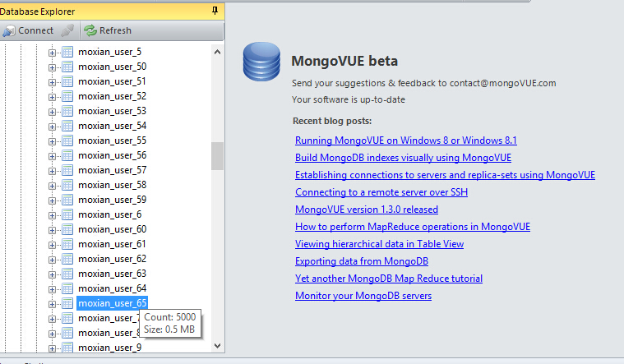The width and height of the screenshot is (624, 364).
Task: Click the collection icon of moxian_user_54
Action: [67, 126]
